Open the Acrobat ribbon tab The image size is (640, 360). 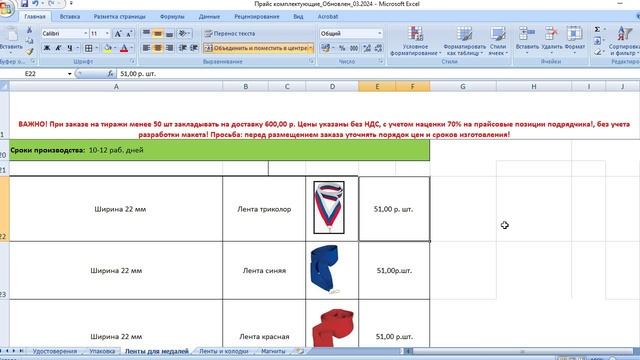328,17
